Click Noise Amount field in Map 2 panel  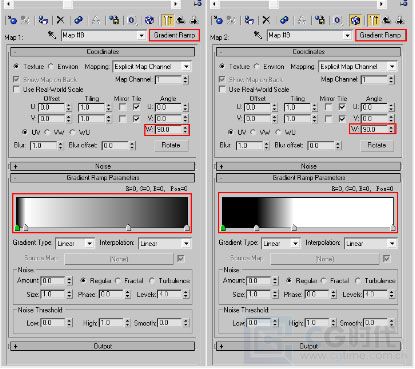(259, 281)
